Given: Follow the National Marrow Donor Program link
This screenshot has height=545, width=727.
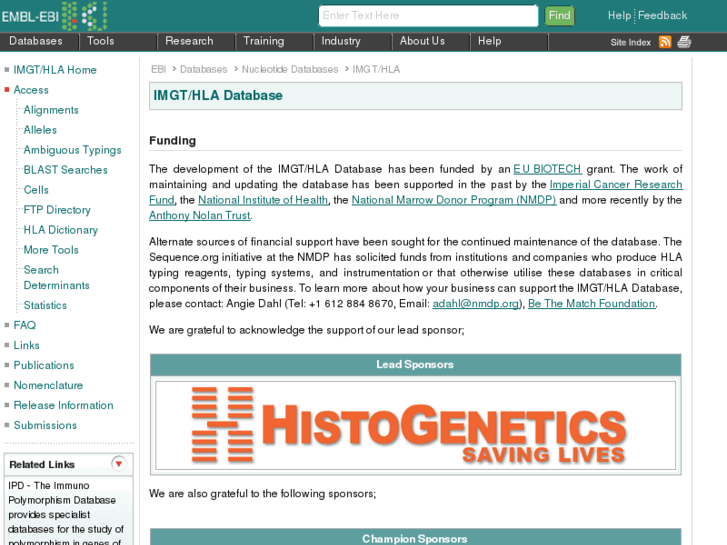Looking at the screenshot, I should pos(454,200).
